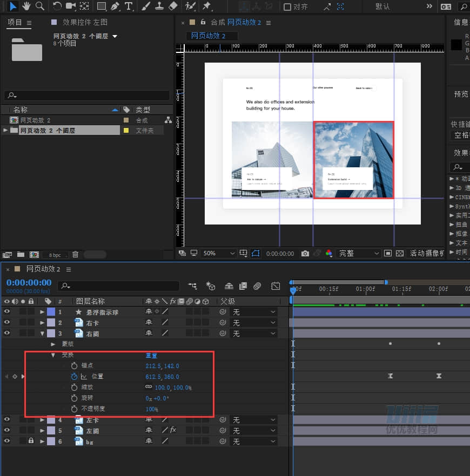The height and width of the screenshot is (476, 470).
Task: Select the Zoom magnifier tool
Action: (x=39, y=6)
